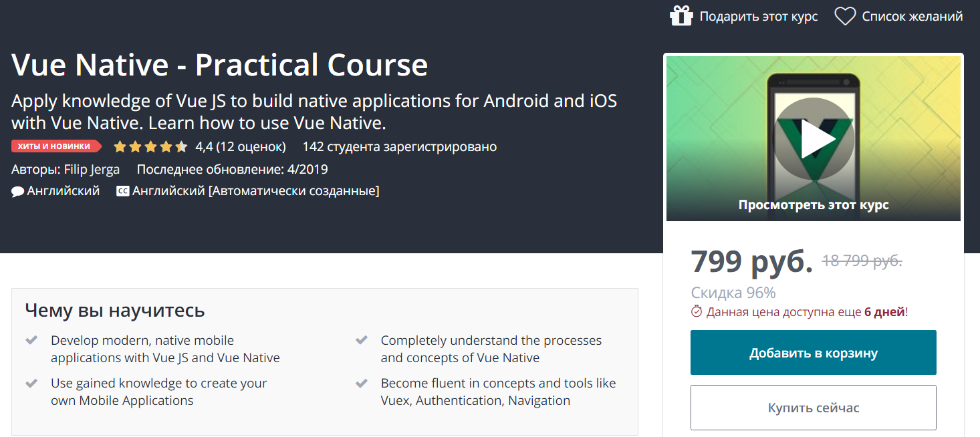Click the wishlist heart icon
The image size is (980, 437).
click(x=845, y=16)
